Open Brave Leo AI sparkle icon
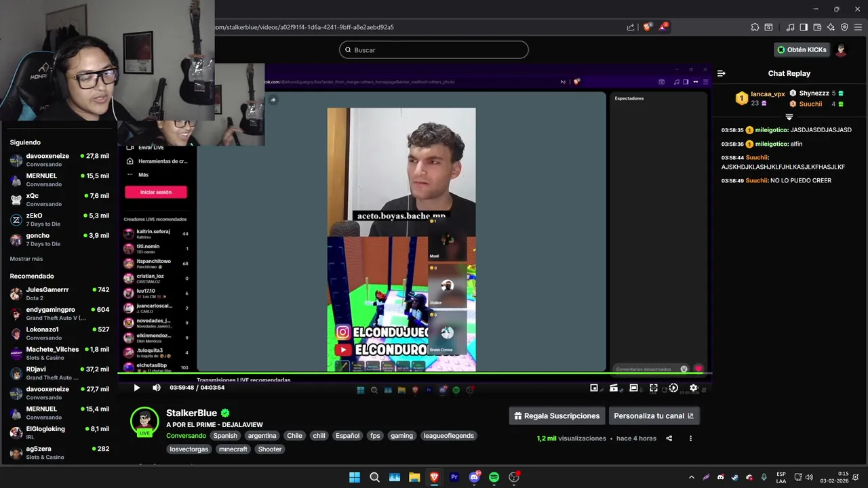Viewport: 868px width, 488px height. [831, 27]
